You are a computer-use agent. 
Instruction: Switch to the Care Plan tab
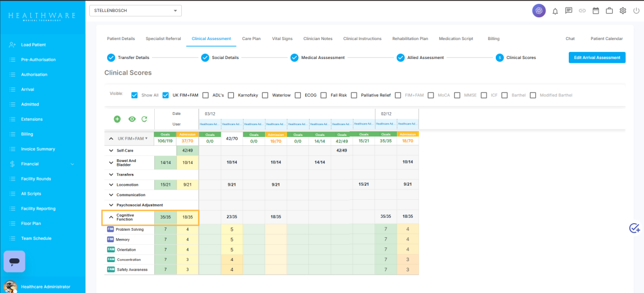click(251, 39)
